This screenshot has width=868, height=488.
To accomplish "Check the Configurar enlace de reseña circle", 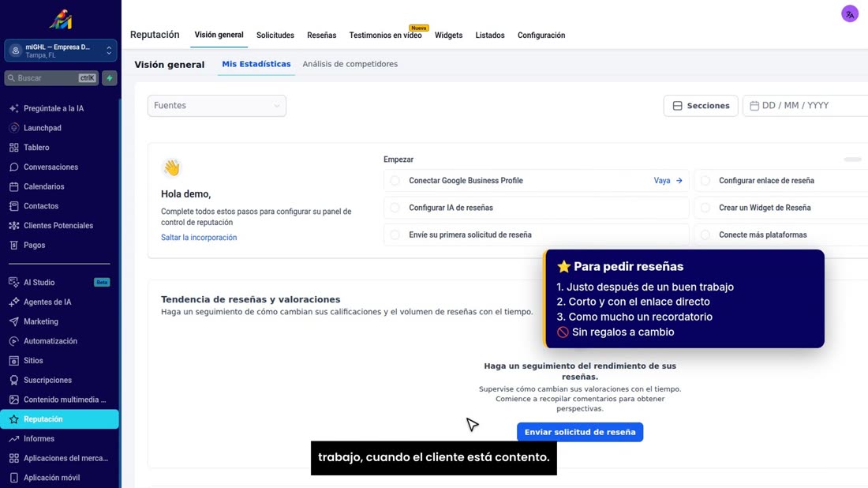I will click(705, 181).
